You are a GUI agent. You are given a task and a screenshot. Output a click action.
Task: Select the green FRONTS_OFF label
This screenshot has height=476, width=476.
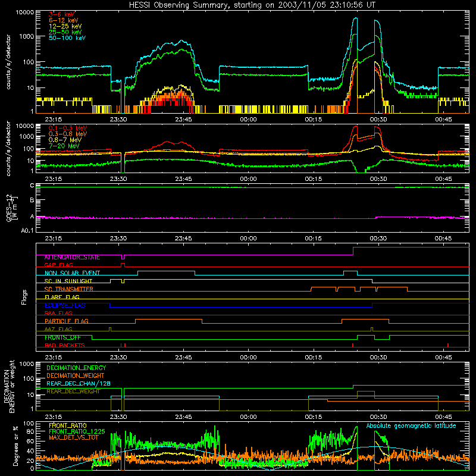pyautogui.click(x=63, y=337)
